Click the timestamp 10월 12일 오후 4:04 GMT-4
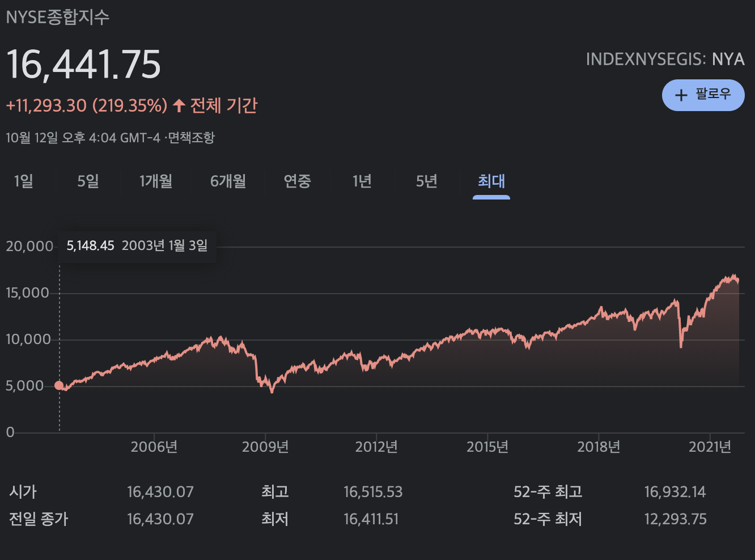The width and height of the screenshot is (755, 560). (83, 138)
